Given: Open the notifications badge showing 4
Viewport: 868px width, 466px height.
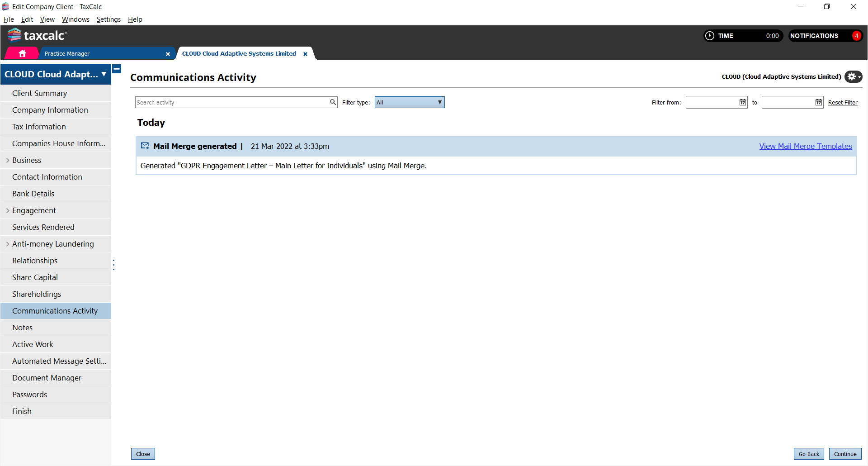Looking at the screenshot, I should (856, 36).
